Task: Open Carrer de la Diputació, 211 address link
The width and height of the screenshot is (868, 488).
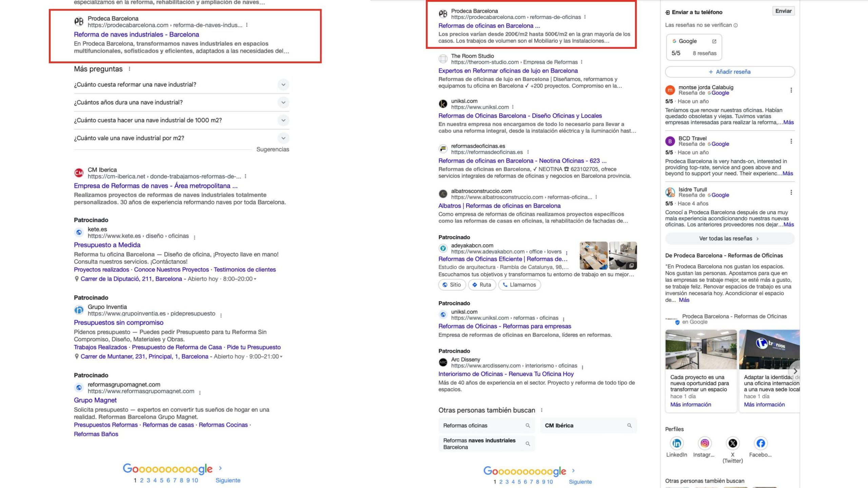Action: [x=131, y=279]
